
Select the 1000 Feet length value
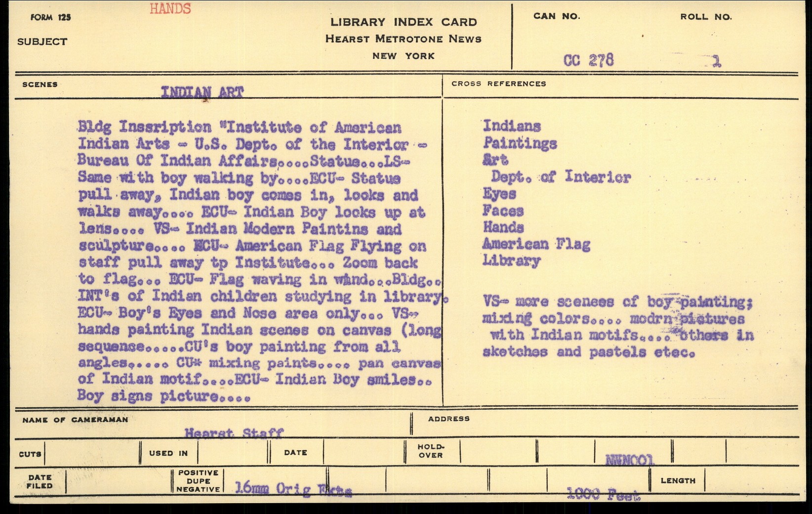pos(603,493)
